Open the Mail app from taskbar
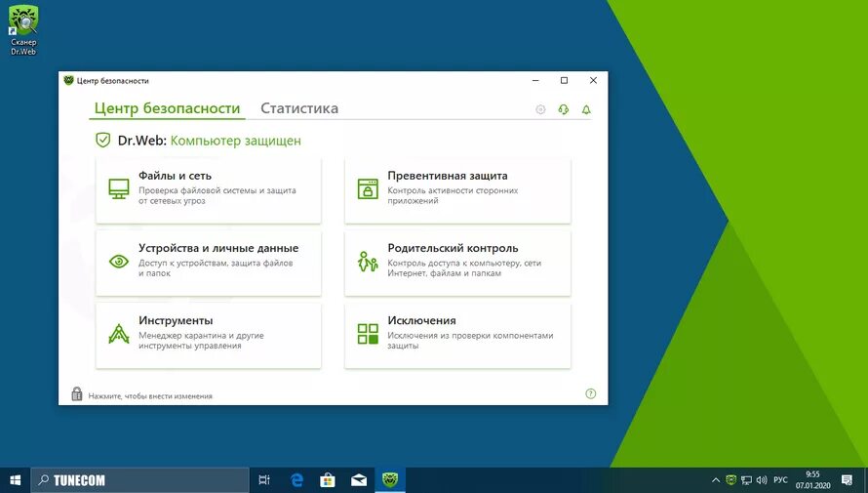Screen dimensions: 868x493 [359, 479]
